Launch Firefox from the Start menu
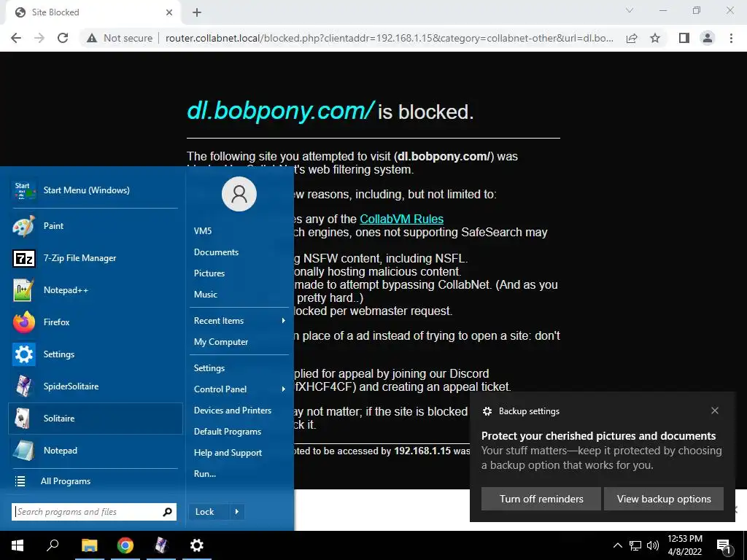 96,322
